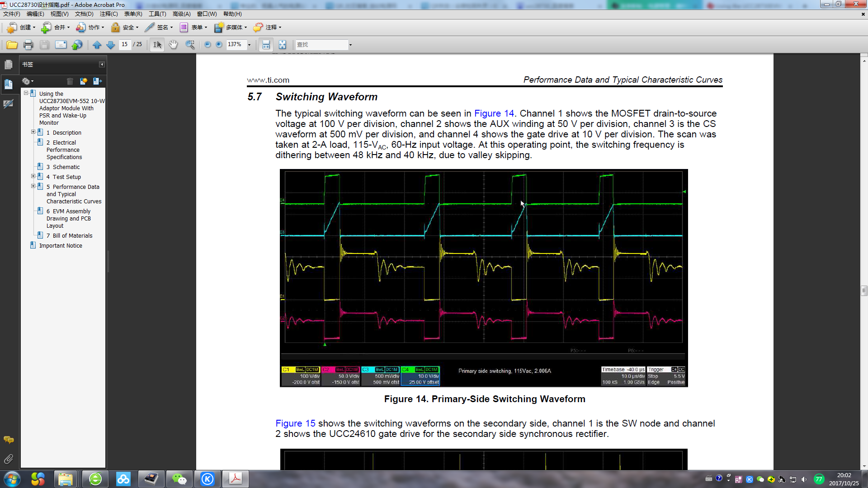Open the Attachments paperclip panel

point(8,459)
